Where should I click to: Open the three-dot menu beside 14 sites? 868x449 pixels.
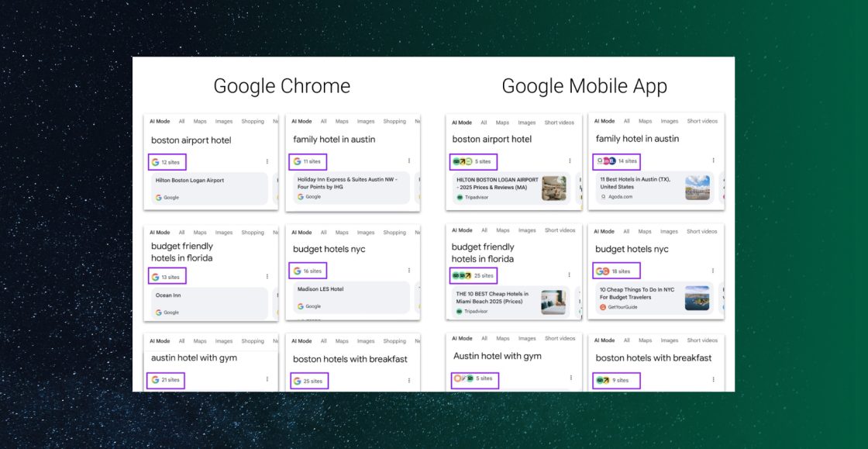click(713, 161)
